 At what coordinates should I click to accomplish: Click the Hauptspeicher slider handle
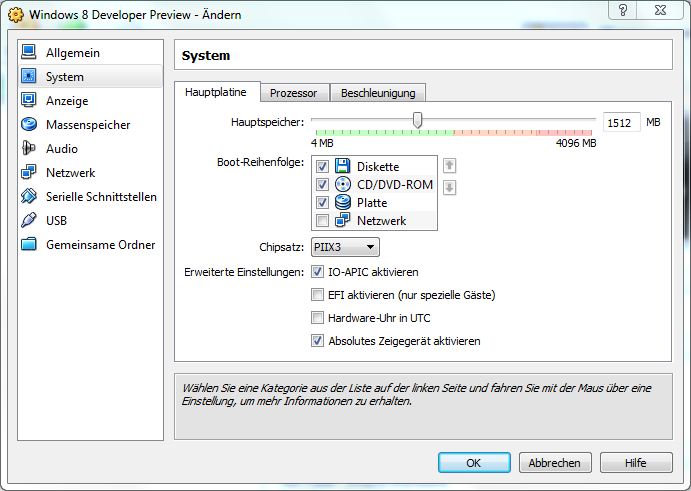coord(417,120)
